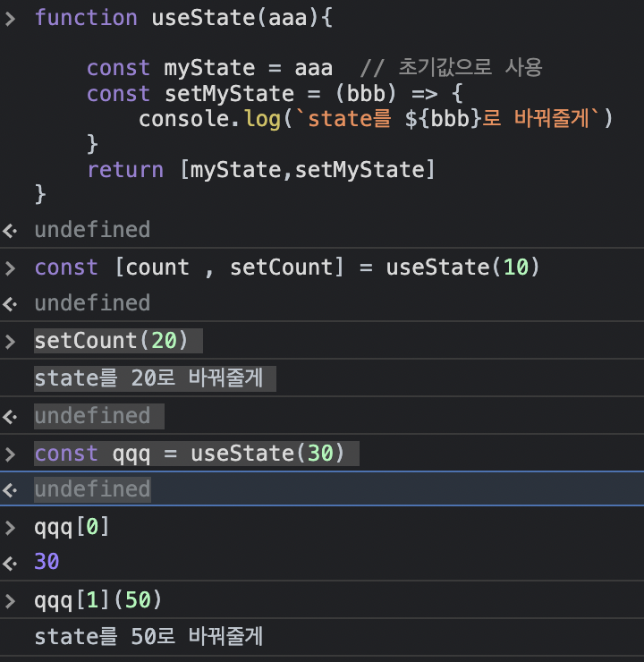The image size is (644, 662).
Task: Click the 'undefined' result below the function definition
Action: click(x=92, y=230)
